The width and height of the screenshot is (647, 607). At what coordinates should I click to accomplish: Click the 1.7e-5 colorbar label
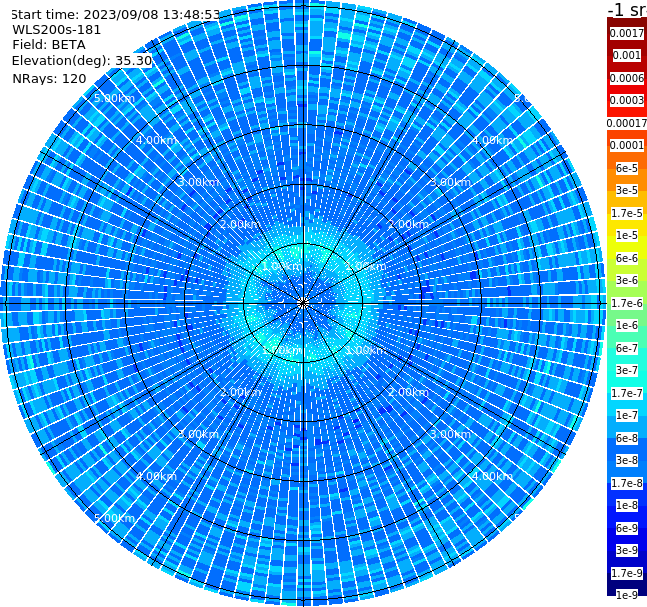(x=627, y=213)
